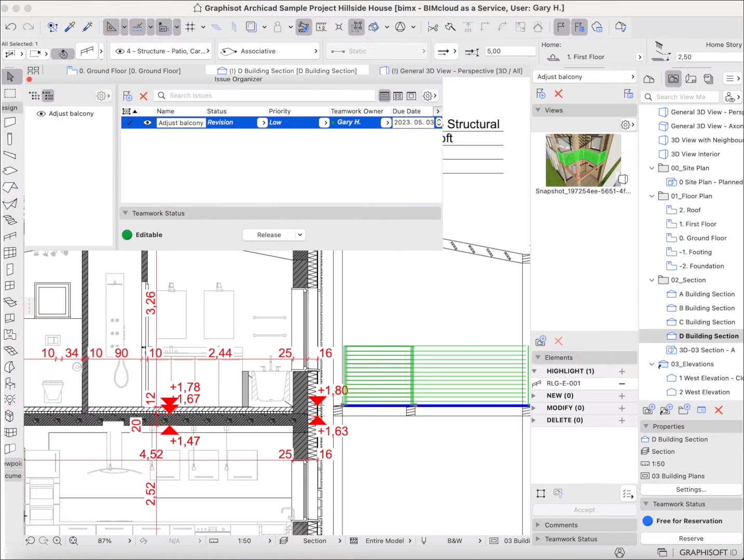Screen dimensions: 744x560
Task: Open the Measure tool with the 12 ruler icon
Action: tap(321, 27)
